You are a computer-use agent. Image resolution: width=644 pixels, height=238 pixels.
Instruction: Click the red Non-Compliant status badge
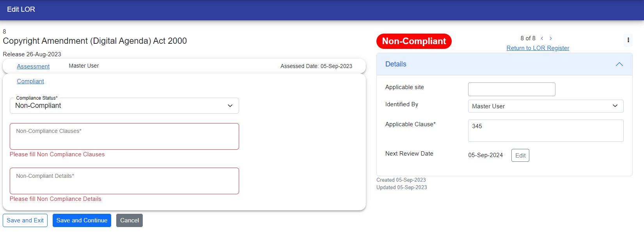tap(414, 41)
